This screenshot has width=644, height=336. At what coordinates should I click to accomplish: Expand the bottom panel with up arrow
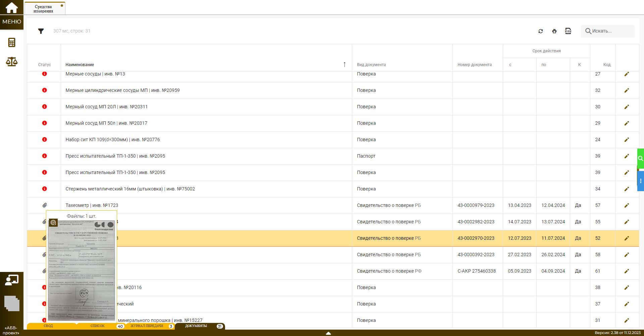pos(328,333)
